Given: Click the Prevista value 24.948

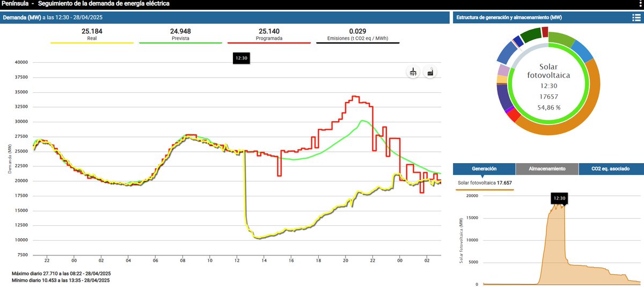Looking at the screenshot, I should tap(180, 32).
